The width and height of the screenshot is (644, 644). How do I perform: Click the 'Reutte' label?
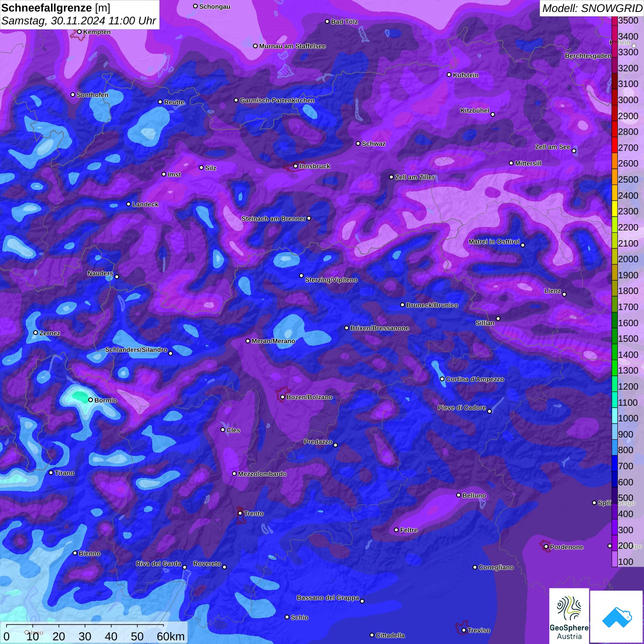[x=174, y=102]
